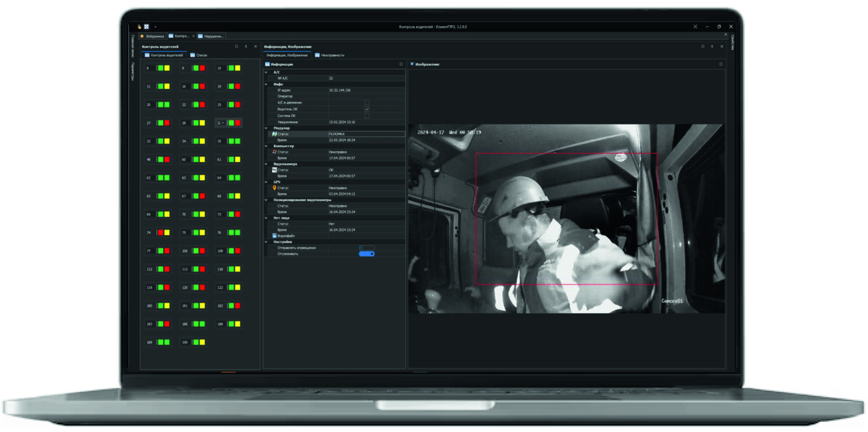Image resolution: width=868 pixels, height=432 pixels.
Task: Select vehicle 74 status tile
Action: click(158, 232)
